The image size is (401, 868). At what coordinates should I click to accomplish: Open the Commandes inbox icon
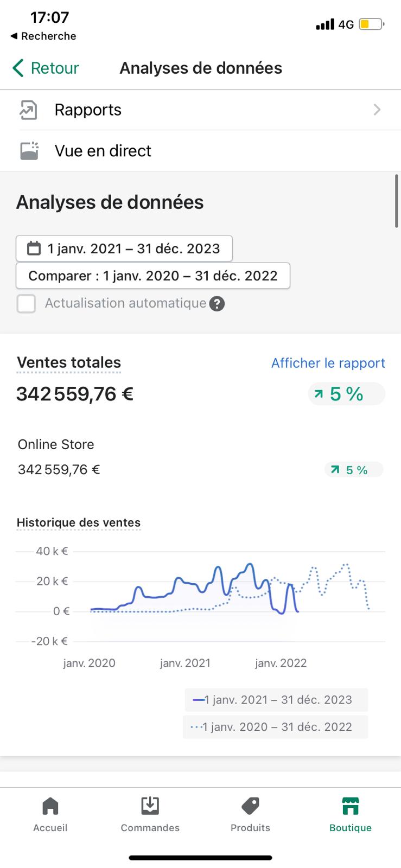pyautogui.click(x=150, y=806)
